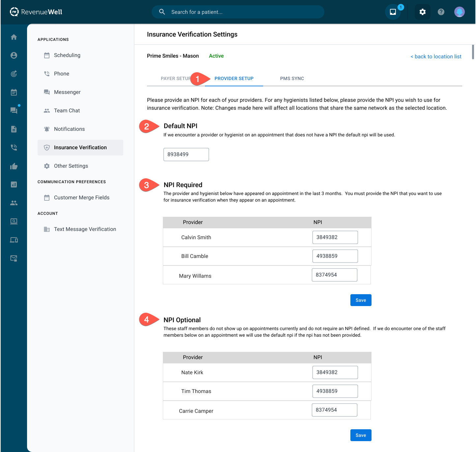Click the Text Message Verification building icon

pos(47,229)
